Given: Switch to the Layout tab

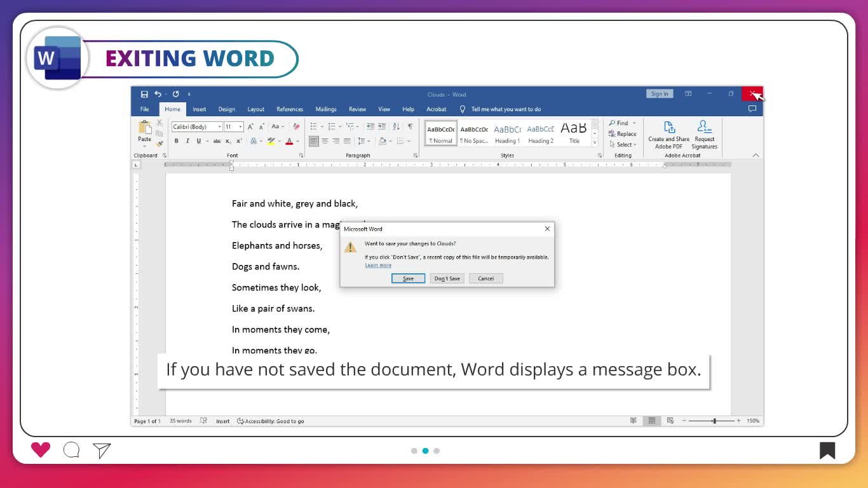Looking at the screenshot, I should click(256, 109).
